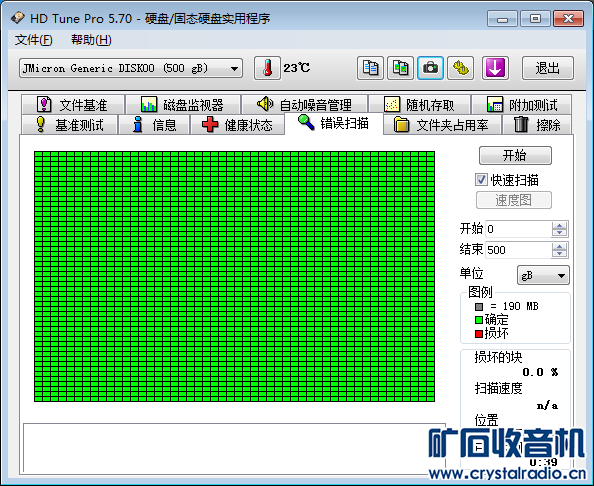
Task: Open the 帮助(H) menu
Action: (x=91, y=40)
